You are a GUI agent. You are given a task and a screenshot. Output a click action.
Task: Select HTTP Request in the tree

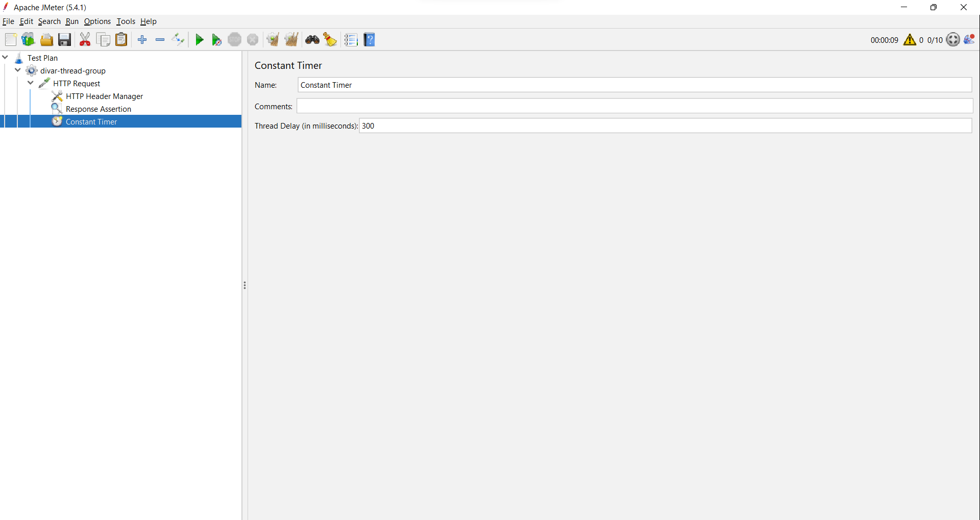[77, 84]
